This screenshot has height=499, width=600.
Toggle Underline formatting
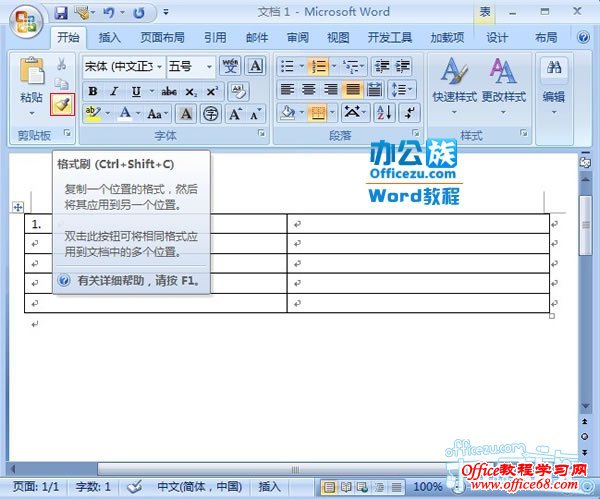click(x=136, y=91)
